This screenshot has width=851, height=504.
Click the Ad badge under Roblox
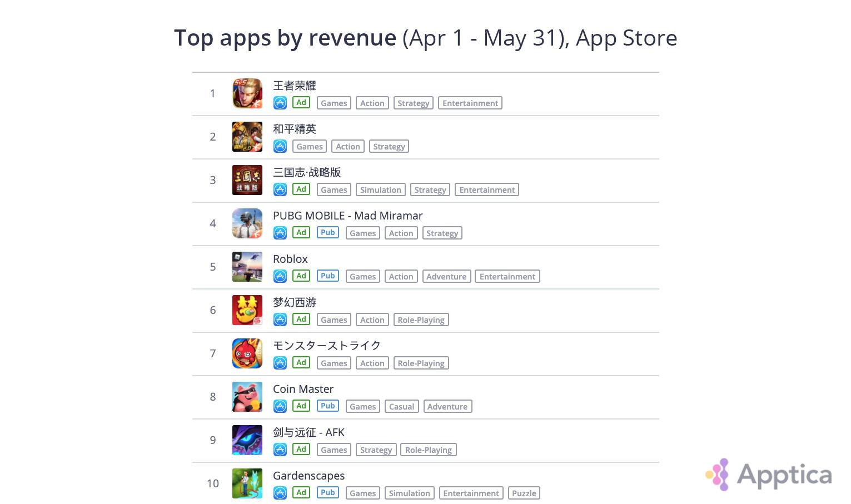(301, 276)
